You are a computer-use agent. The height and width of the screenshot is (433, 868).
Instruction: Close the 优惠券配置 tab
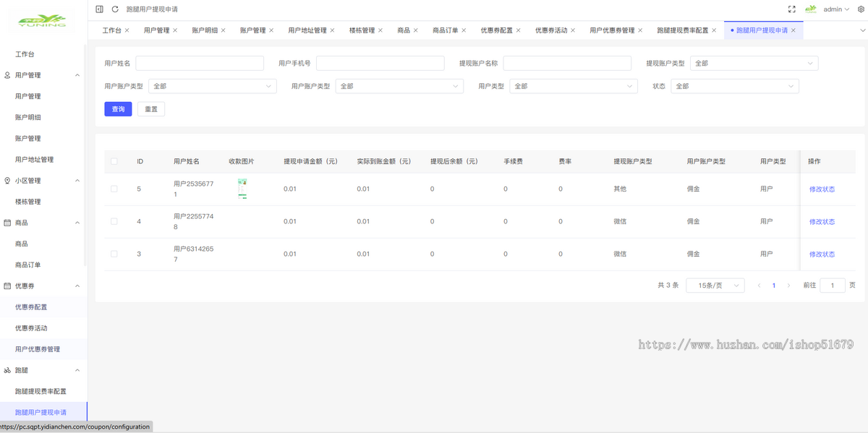point(519,30)
